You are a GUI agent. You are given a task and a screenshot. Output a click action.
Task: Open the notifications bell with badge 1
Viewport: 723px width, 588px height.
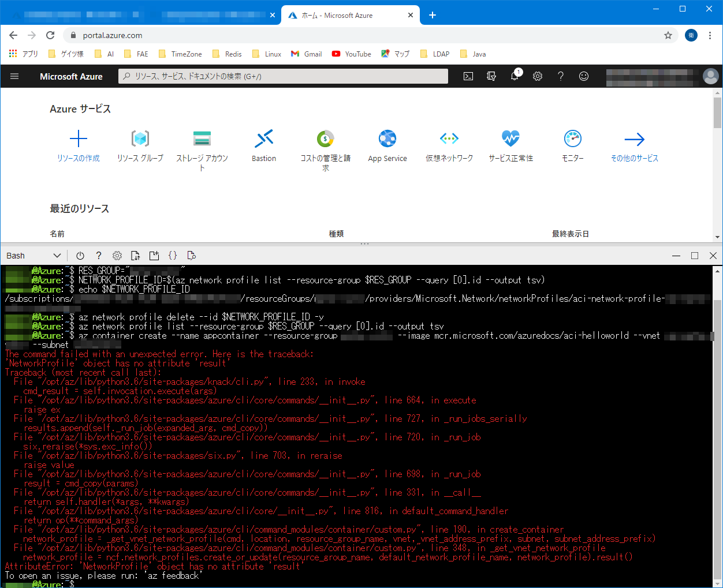[514, 76]
